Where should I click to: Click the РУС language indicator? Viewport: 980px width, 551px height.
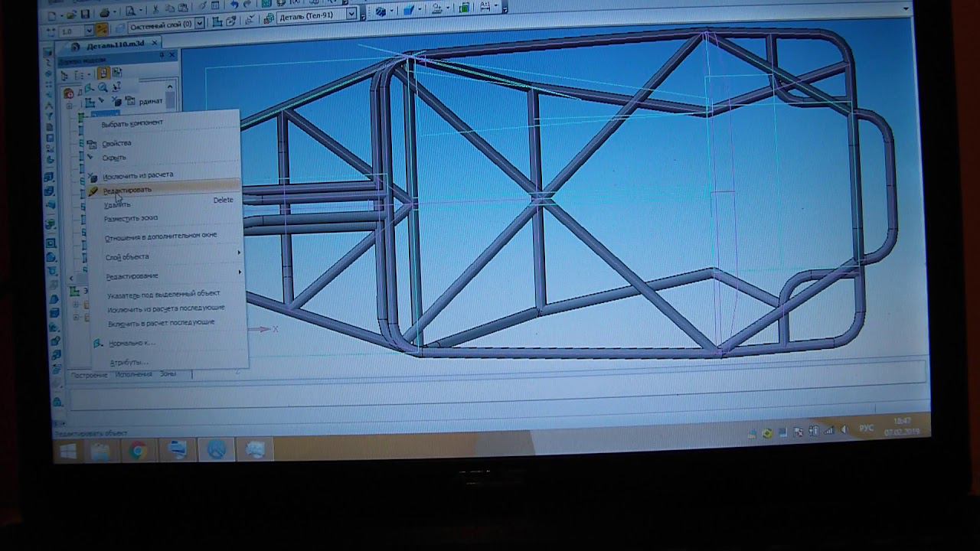tap(866, 429)
